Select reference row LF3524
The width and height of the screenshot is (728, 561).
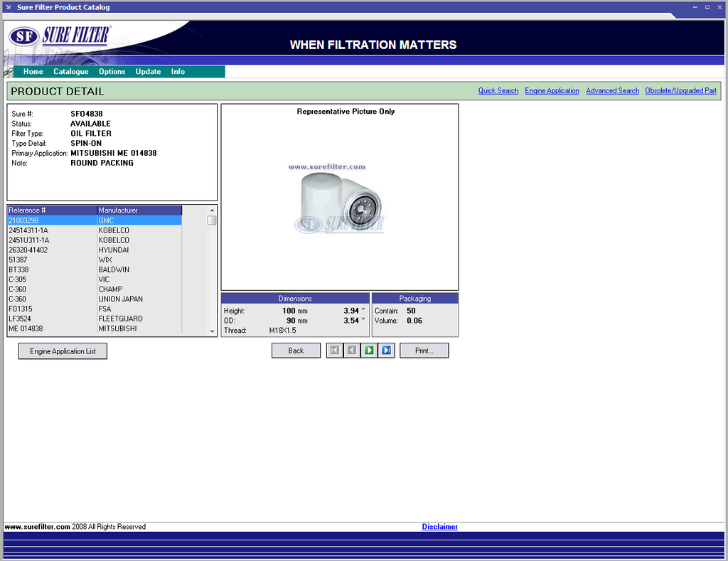point(95,319)
